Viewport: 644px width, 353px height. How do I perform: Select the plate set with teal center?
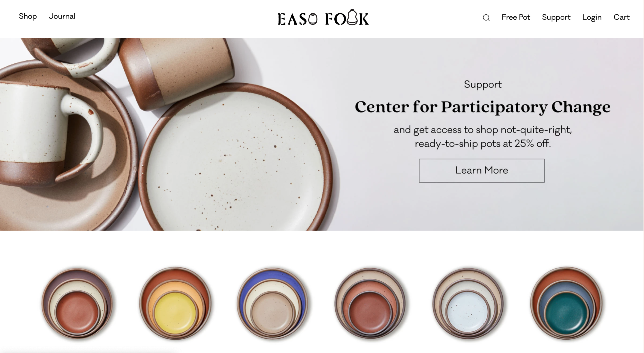[566, 304]
